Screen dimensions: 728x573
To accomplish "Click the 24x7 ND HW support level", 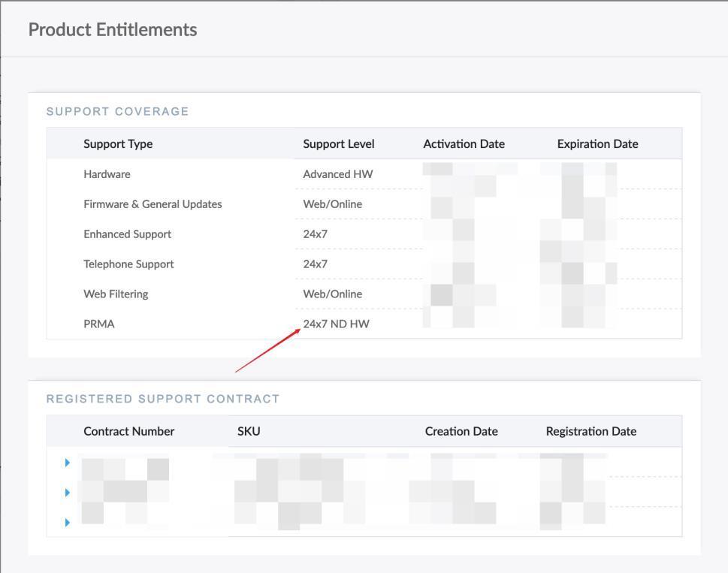I will point(336,324).
